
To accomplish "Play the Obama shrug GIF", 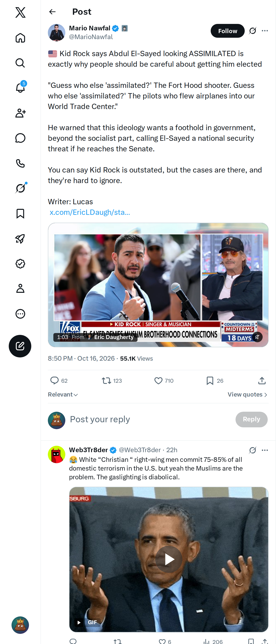I will point(169,559).
